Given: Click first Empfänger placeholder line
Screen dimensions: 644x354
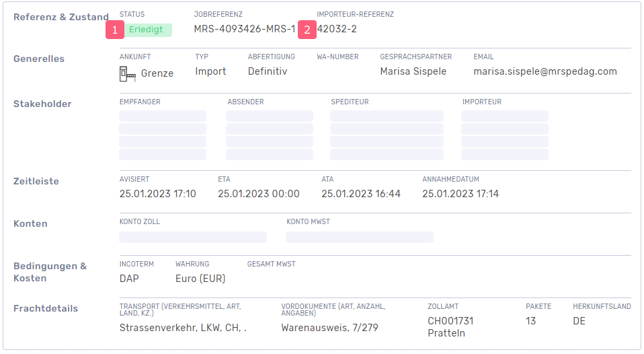Looking at the screenshot, I should click(163, 116).
